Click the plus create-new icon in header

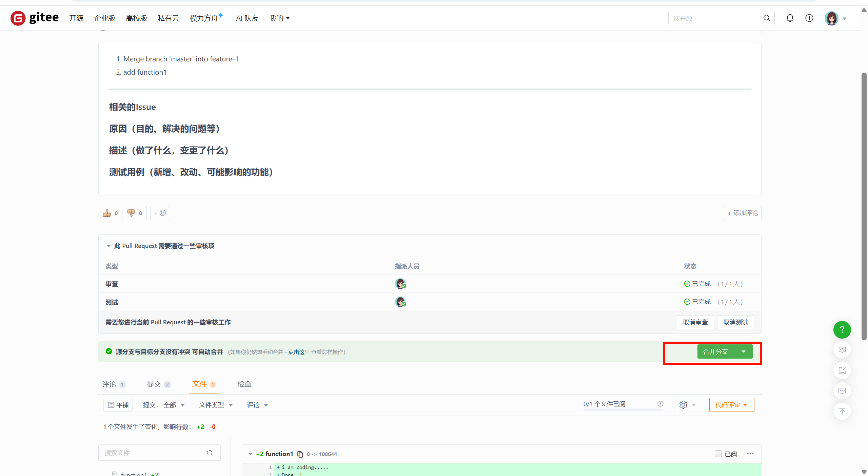[x=809, y=18]
